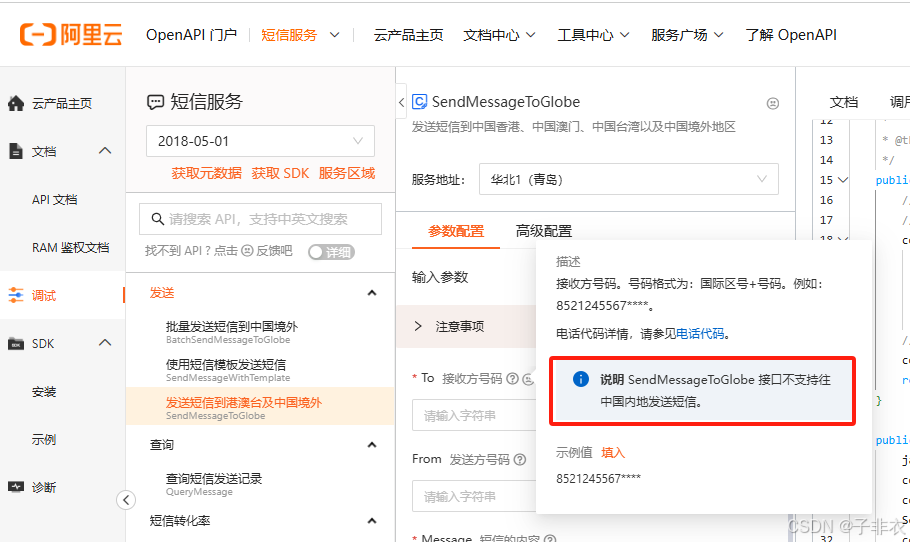Click the search magnifier icon
Viewport: 910px width, 542px height.
(x=157, y=219)
